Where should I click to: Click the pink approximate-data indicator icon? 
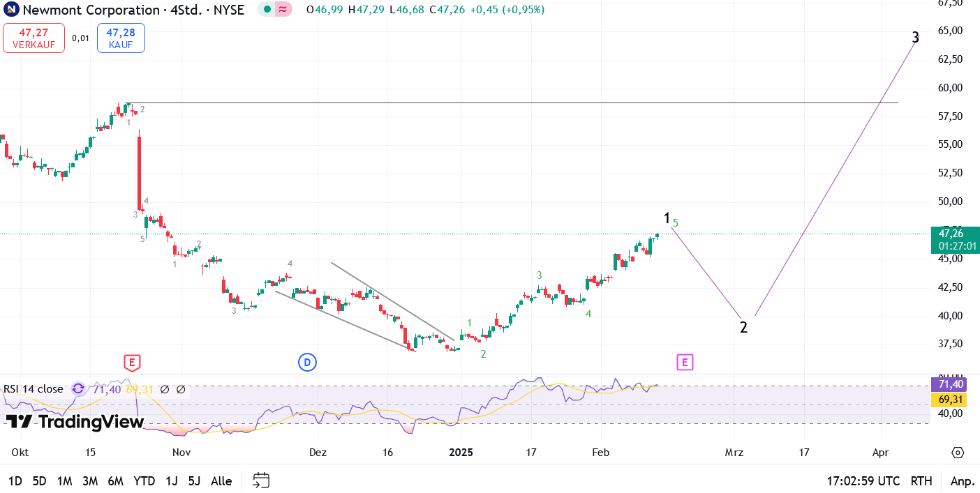pos(283,10)
